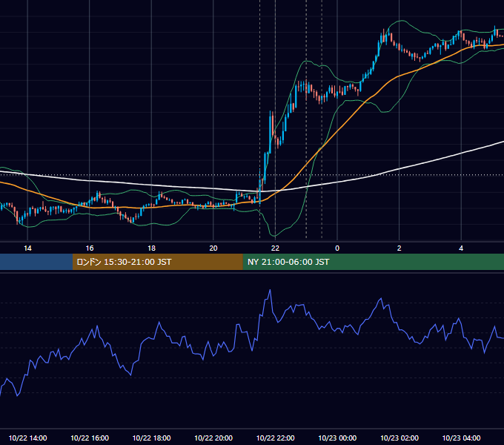The width and height of the screenshot is (504, 445).
Task: Click the NY 21:00-06:00 JST session bar
Action: point(373,262)
